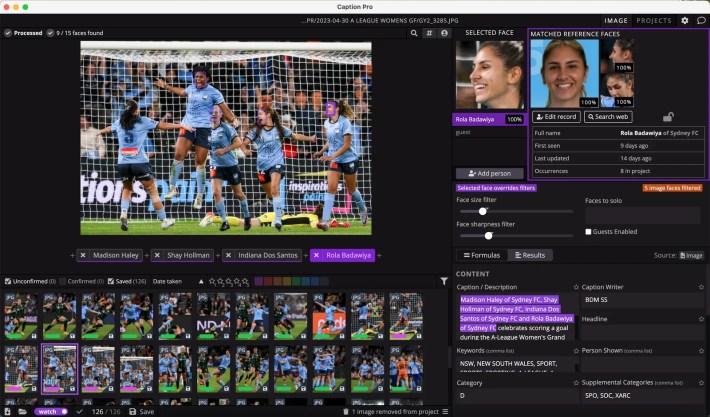Click the checkmark icon next to 126 / 126
Image resolution: width=710 pixels, height=417 pixels.
[x=79, y=412]
